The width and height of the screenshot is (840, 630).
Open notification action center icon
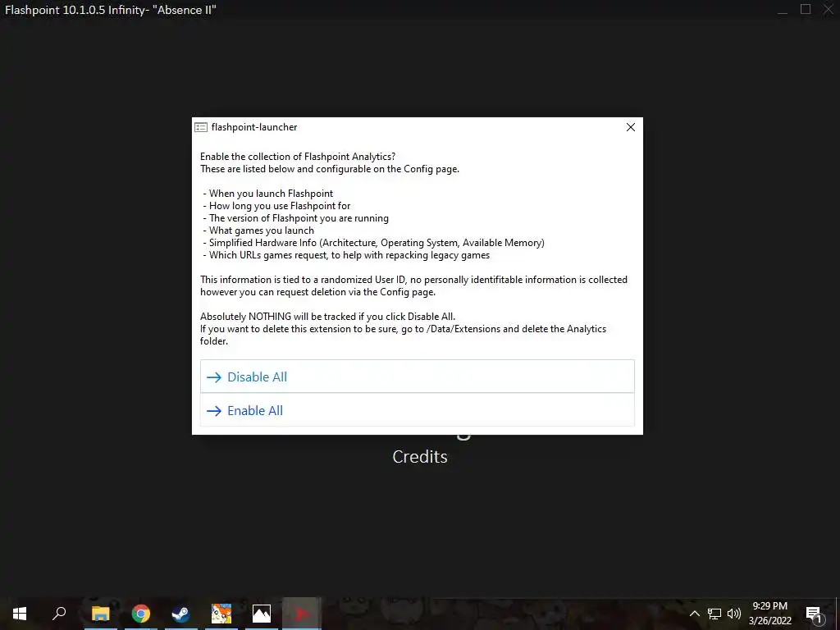coord(814,614)
